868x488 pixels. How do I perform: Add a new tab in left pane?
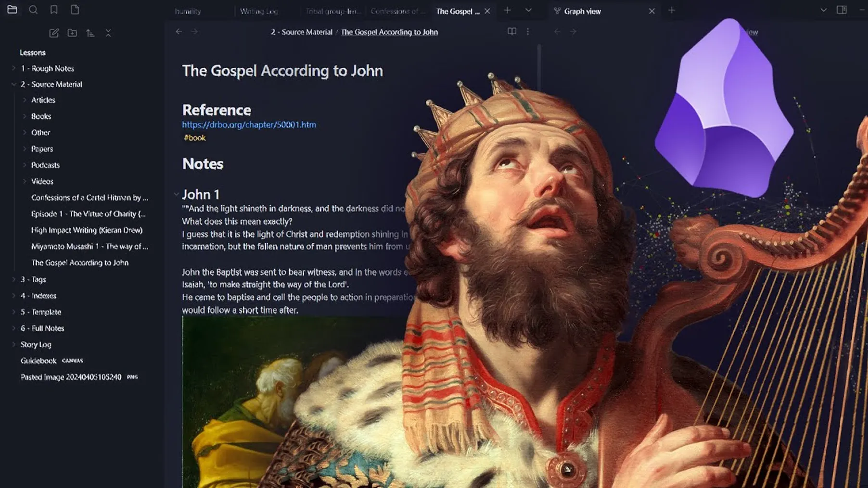(507, 11)
